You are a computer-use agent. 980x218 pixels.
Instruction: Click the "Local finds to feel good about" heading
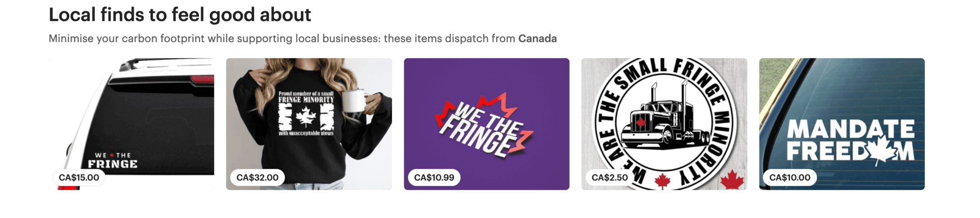tap(180, 15)
